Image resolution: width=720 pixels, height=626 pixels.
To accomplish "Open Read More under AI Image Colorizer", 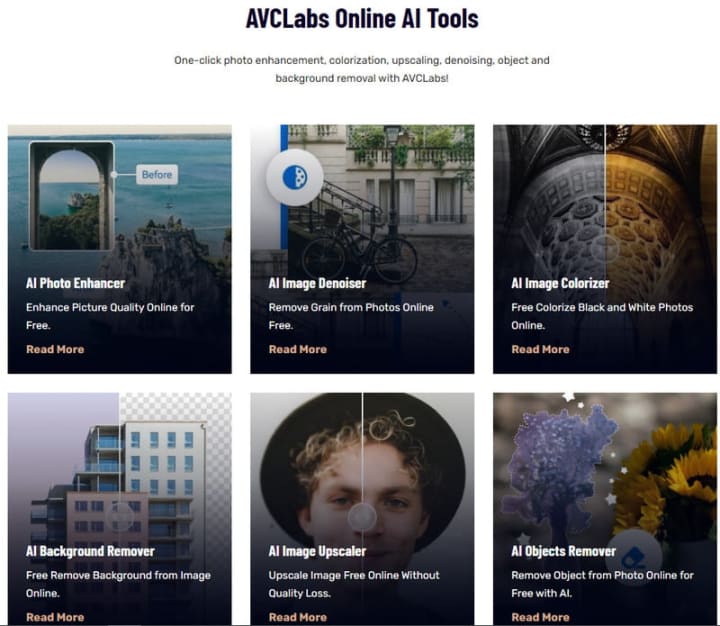I will click(540, 349).
